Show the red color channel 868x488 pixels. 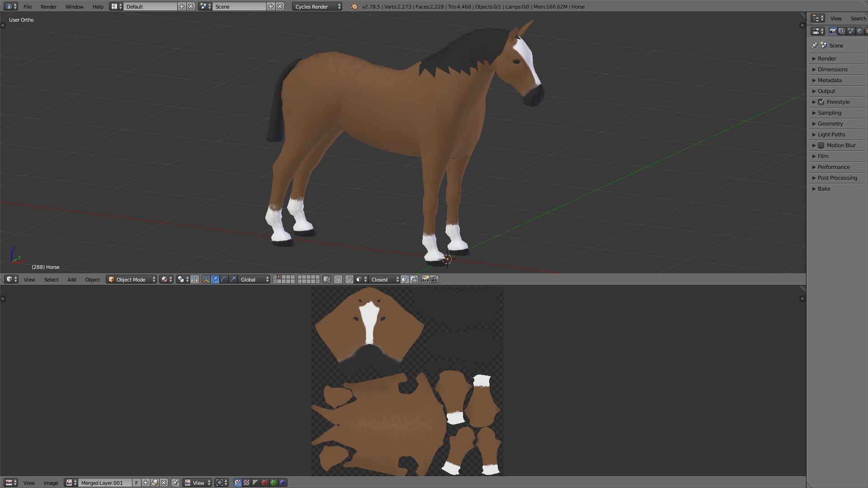click(x=264, y=483)
